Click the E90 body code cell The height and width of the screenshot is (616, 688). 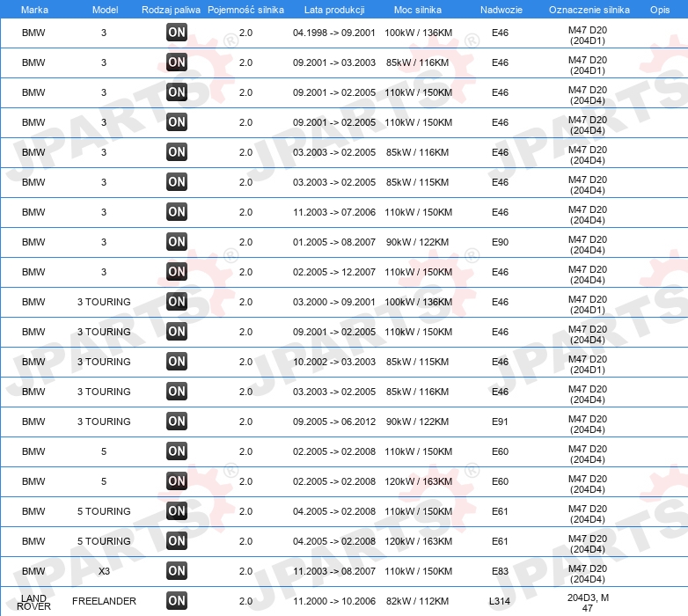(x=500, y=242)
